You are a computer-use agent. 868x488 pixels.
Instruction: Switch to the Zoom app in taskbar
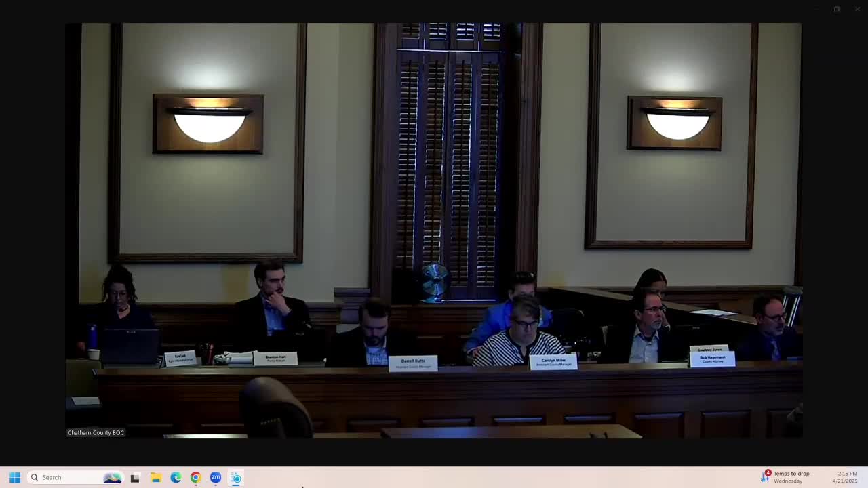pos(216,478)
